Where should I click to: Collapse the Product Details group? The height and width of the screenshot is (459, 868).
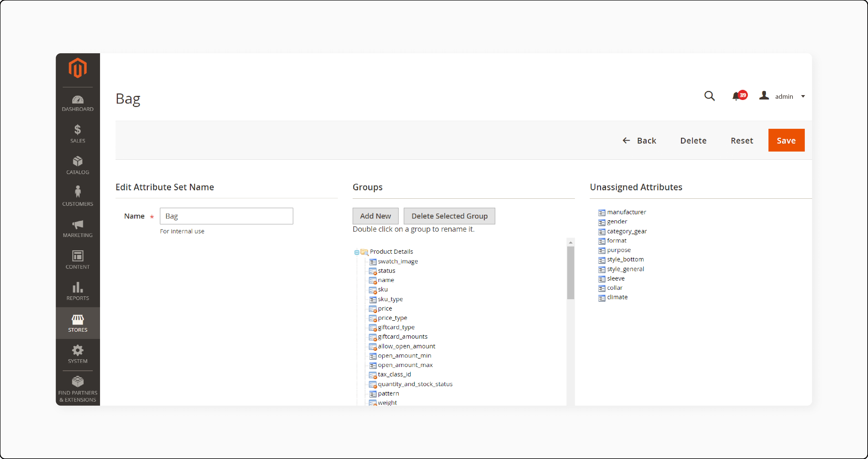point(356,252)
